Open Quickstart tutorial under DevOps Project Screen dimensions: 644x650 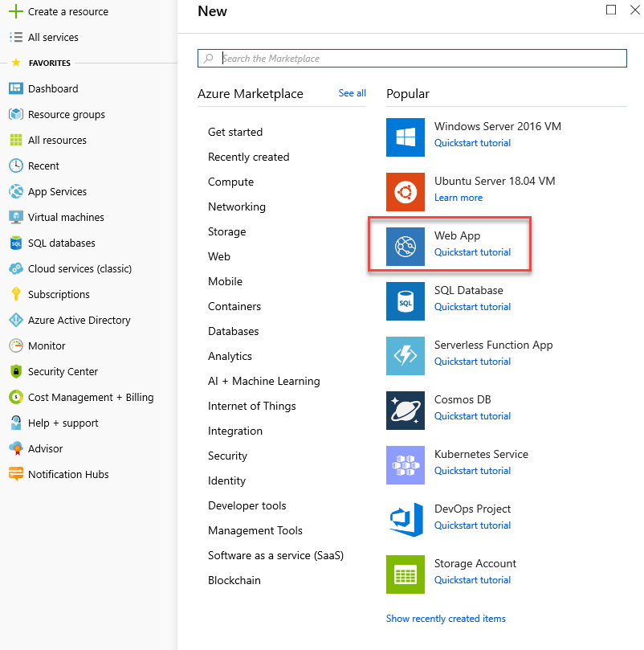pyautogui.click(x=472, y=525)
